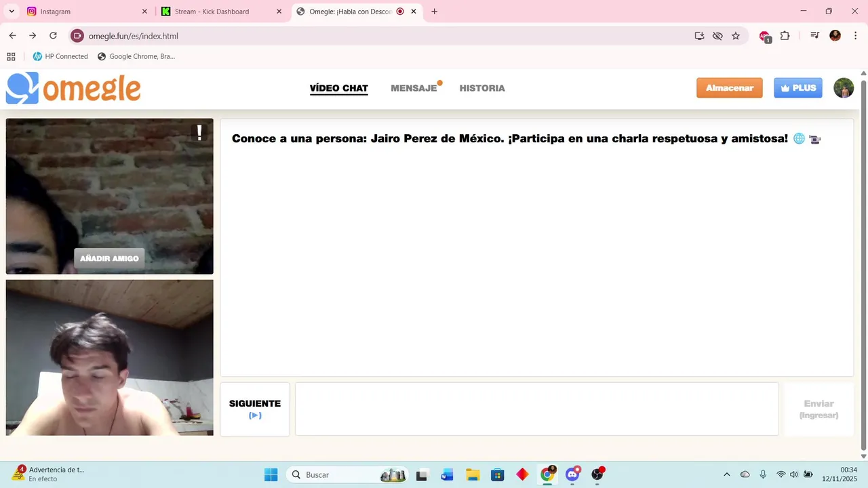Go back with the browser back arrow
This screenshot has height=488, width=868.
click(12, 36)
